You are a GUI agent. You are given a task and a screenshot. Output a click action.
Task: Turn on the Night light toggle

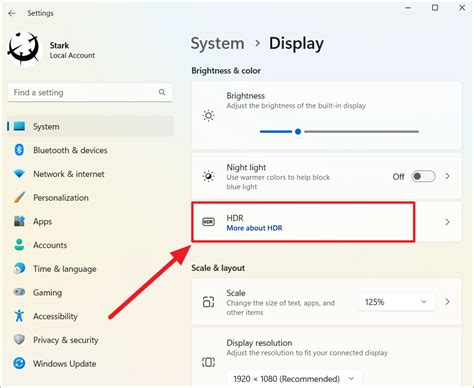pos(423,176)
